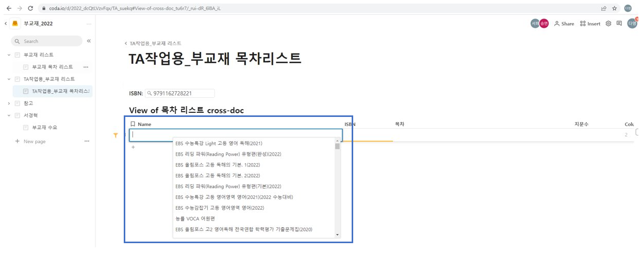The image size is (644, 255).
Task: Toggle the checkbox at the row's right edge
Action: (x=637, y=132)
